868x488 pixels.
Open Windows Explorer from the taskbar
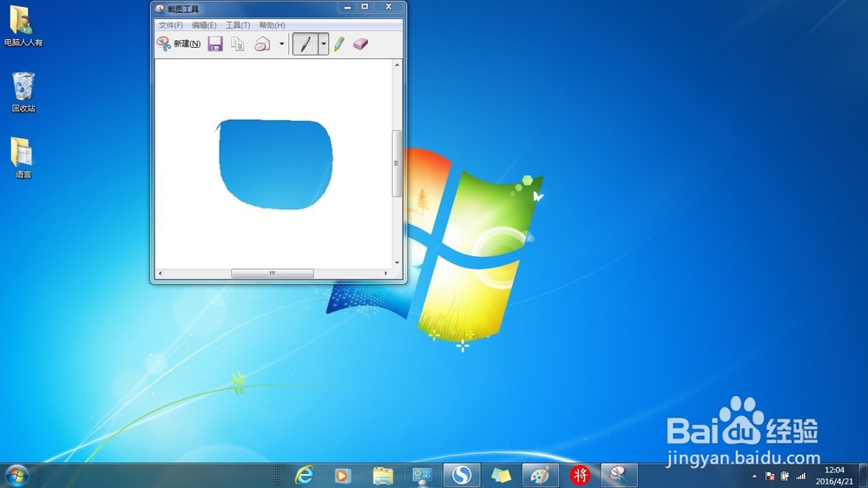(x=383, y=475)
